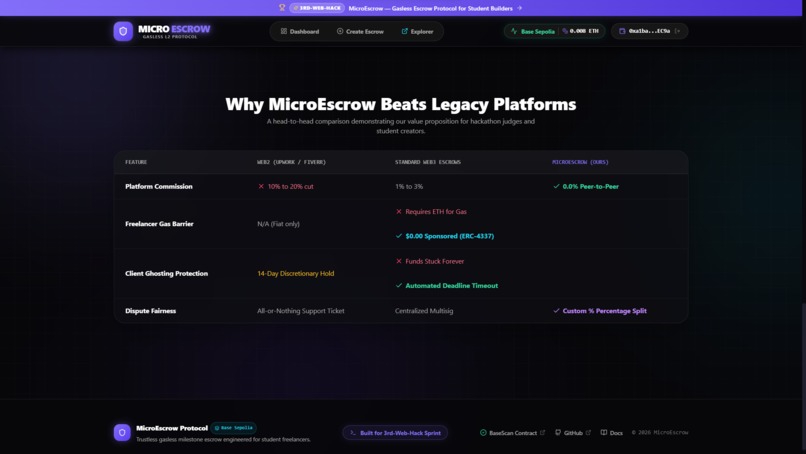Click the logout icon after wallet address
The width and height of the screenshot is (806, 454).
677,31
